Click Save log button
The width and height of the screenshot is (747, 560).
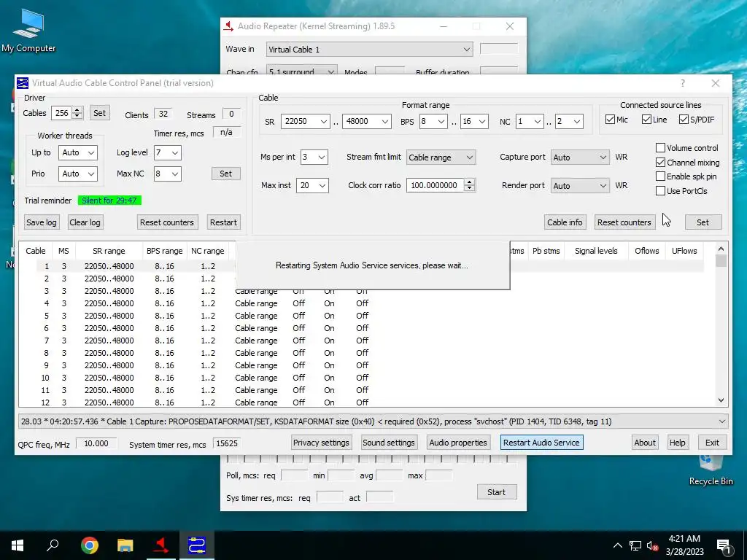coord(42,222)
